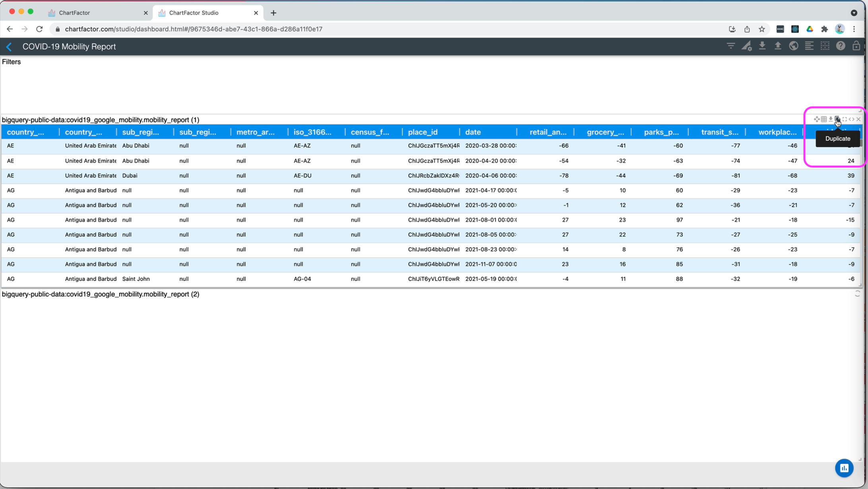Screen dimensions: 868x489
Task: Go back using the blue chevron arrow
Action: pos(9,47)
